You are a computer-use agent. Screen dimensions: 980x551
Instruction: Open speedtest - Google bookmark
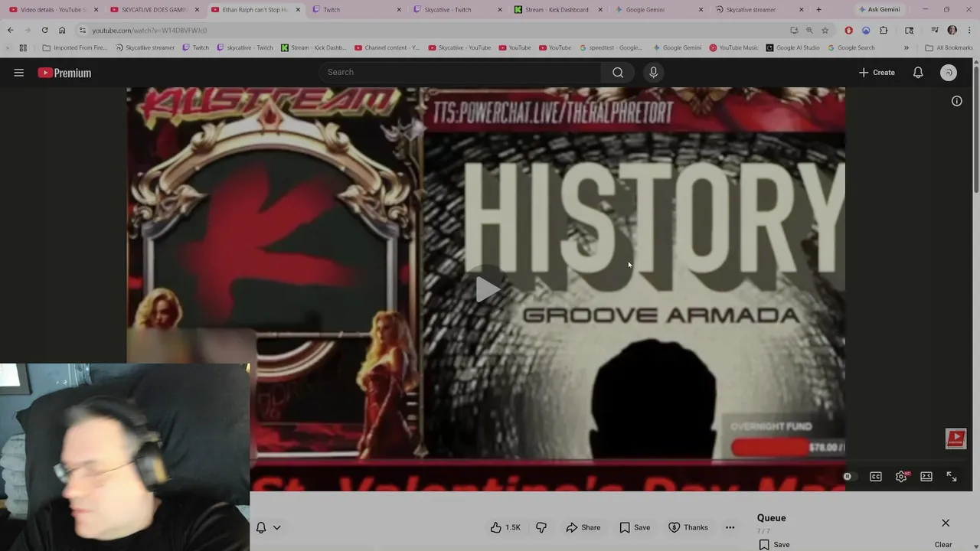(611, 47)
